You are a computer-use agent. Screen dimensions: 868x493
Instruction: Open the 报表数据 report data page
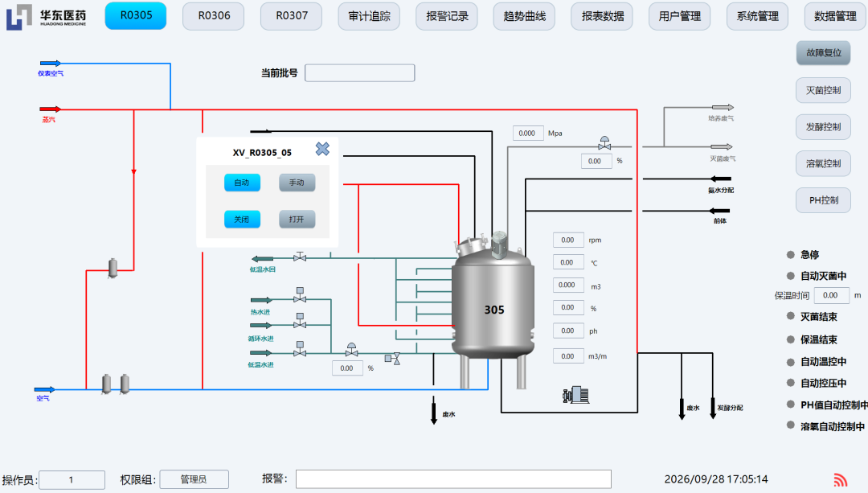602,16
